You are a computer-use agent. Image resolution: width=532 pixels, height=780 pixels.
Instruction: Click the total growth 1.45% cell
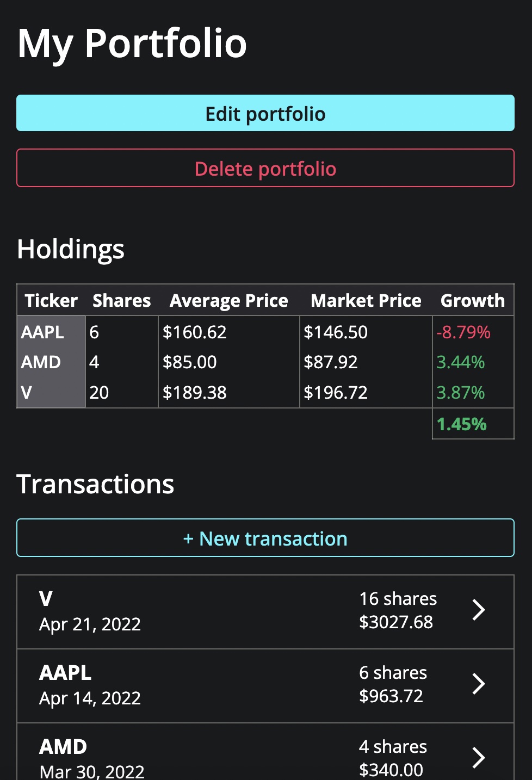coord(462,424)
